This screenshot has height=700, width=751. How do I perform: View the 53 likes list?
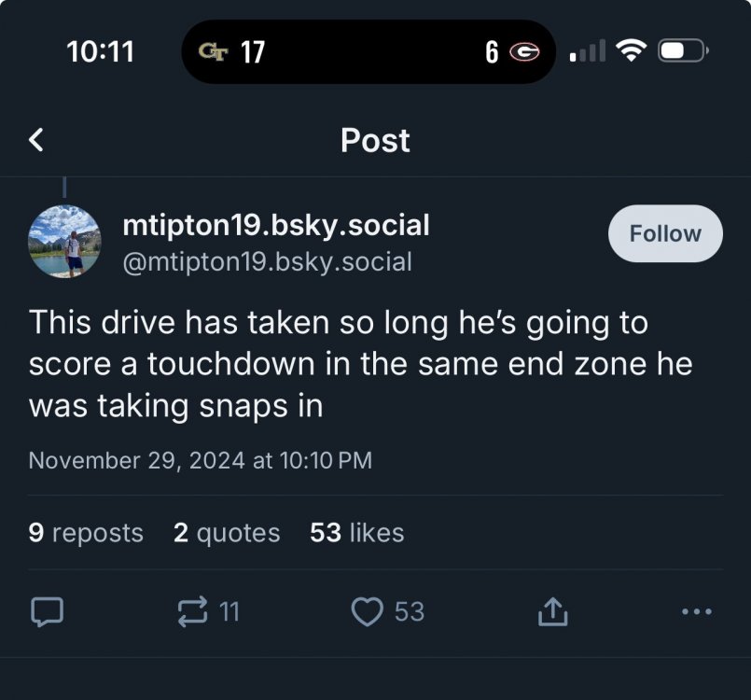tap(357, 532)
